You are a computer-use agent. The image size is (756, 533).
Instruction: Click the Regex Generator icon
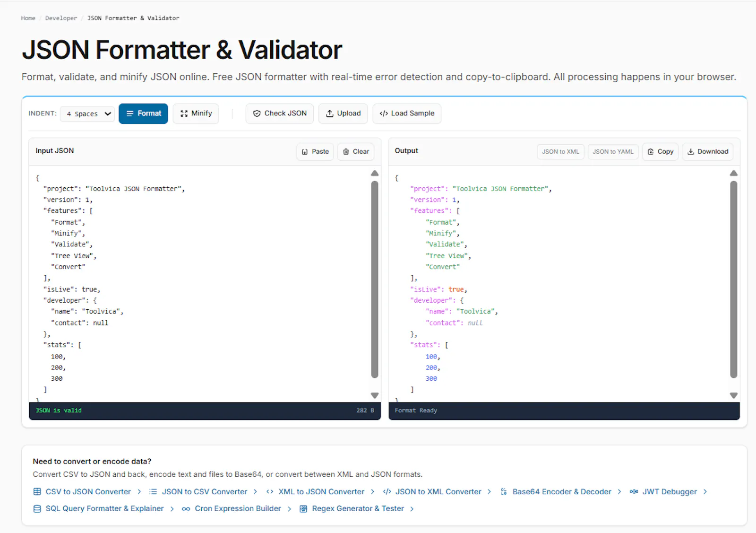[x=303, y=509]
